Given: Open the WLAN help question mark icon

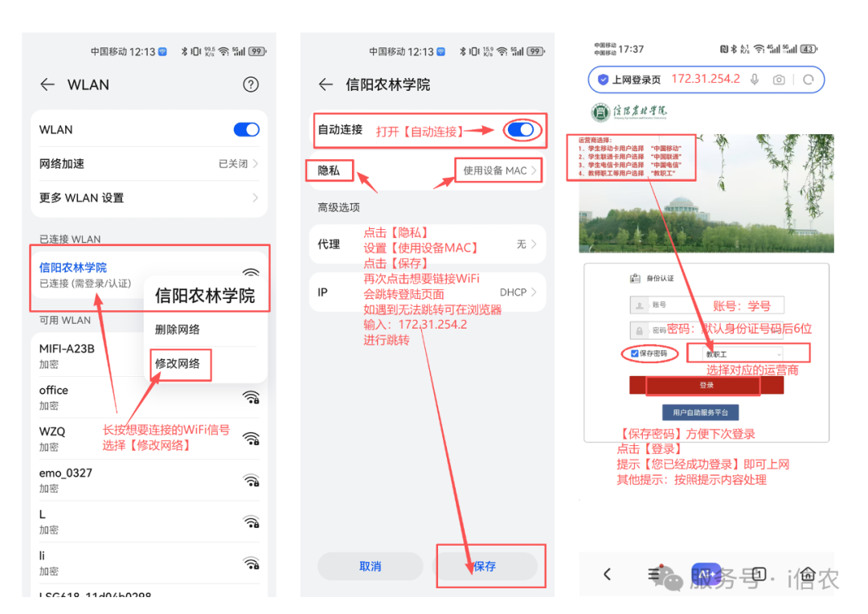Looking at the screenshot, I should point(251,84).
